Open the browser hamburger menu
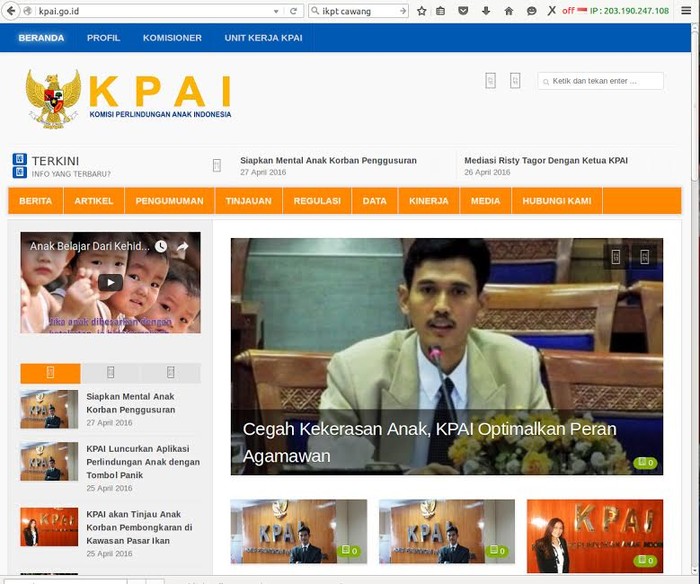Image resolution: width=700 pixels, height=584 pixels. 686,11
